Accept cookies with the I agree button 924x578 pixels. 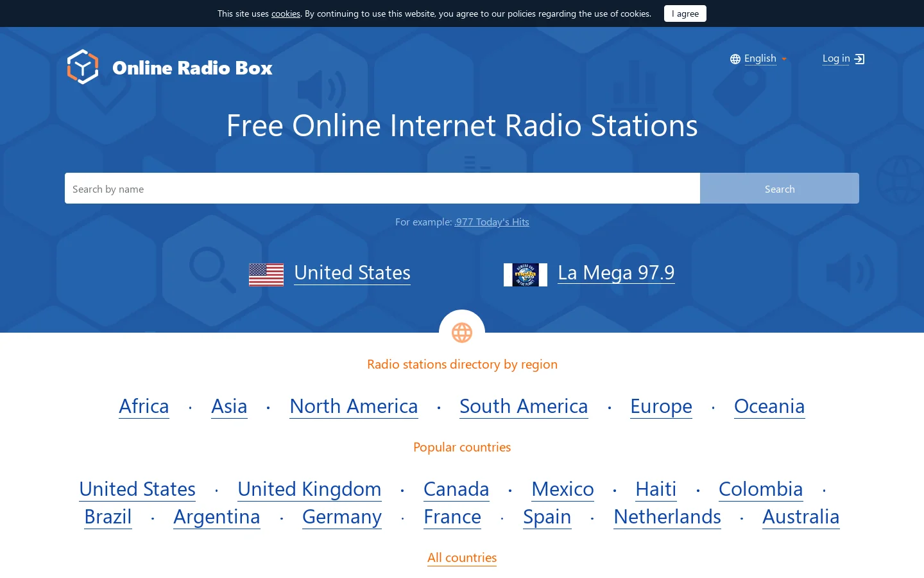point(685,13)
